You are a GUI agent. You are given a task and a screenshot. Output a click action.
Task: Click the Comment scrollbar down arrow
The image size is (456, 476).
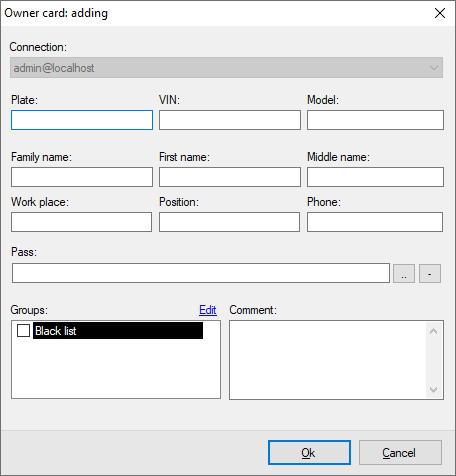tap(434, 389)
